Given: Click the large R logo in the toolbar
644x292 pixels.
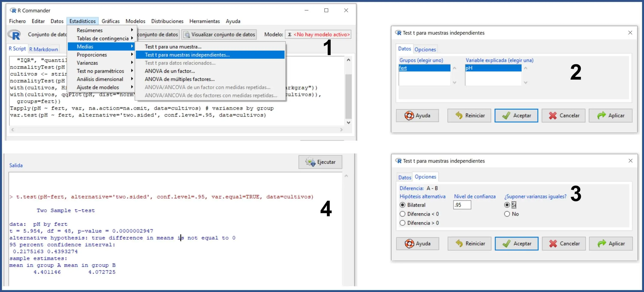Looking at the screenshot, I should 14,34.
